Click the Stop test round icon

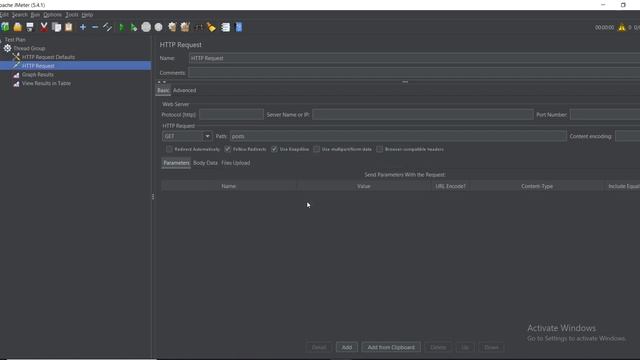coord(146,27)
